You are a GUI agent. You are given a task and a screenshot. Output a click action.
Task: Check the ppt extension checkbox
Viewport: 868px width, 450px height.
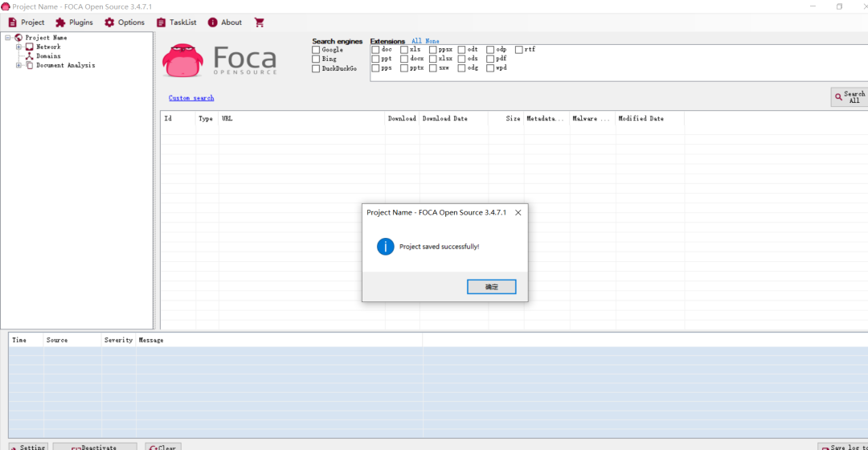375,59
